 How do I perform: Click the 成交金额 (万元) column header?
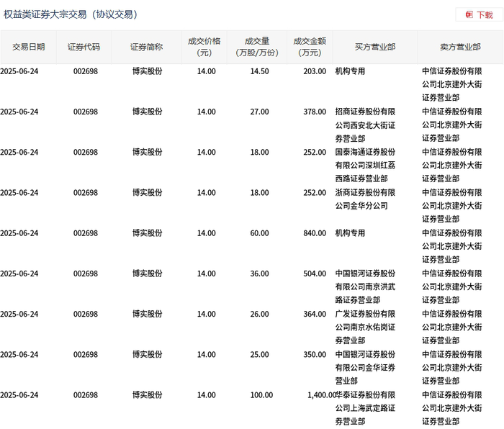pyautogui.click(x=310, y=47)
